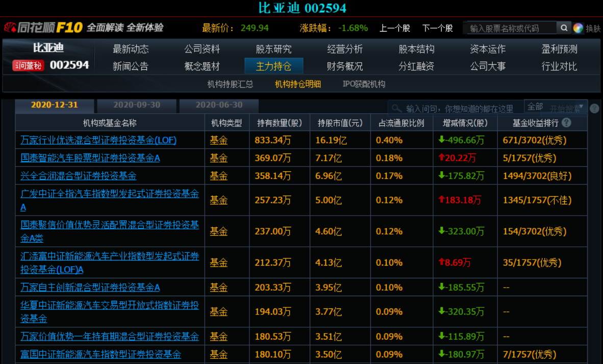Image resolution: width=603 pixels, height=364 pixels.
Task: Open 华夏中证新能源汽车交易型 fund link
Action: tap(109, 311)
